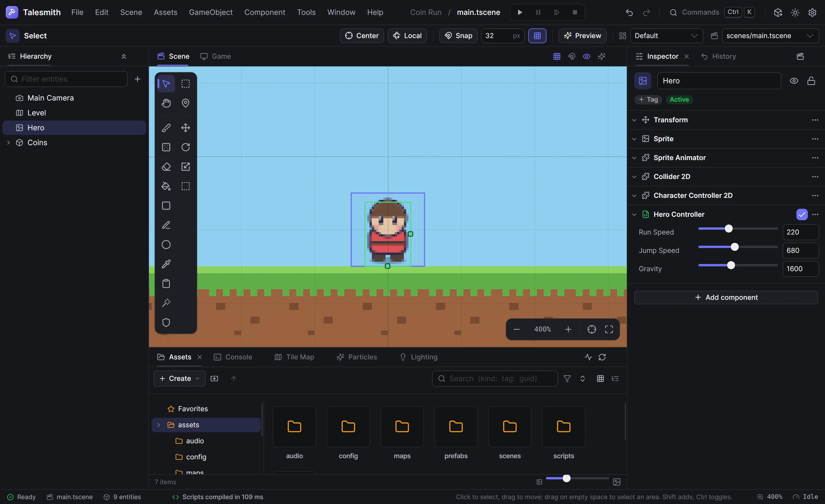Image resolution: width=825 pixels, height=504 pixels.
Task: Select the Paint Bucket fill tool
Action: [x=166, y=186]
